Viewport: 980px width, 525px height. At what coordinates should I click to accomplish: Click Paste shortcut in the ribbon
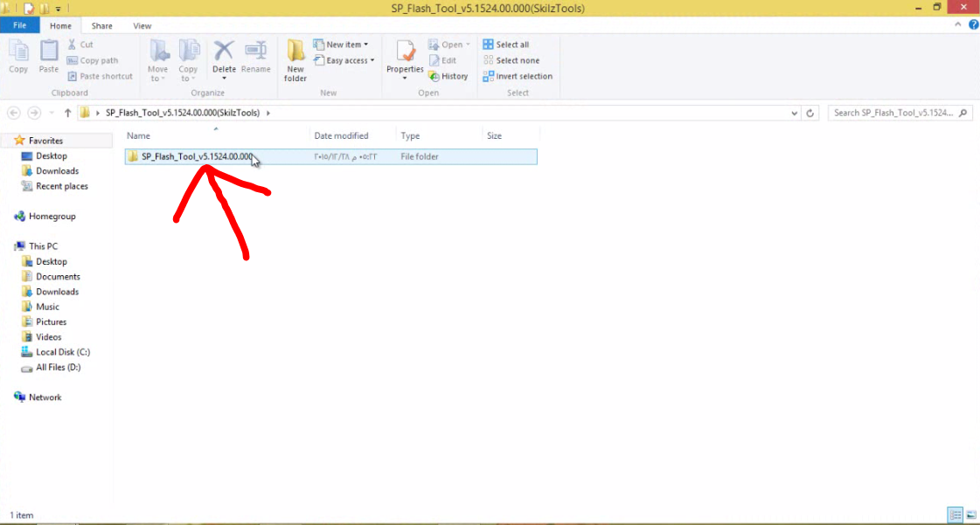[100, 76]
